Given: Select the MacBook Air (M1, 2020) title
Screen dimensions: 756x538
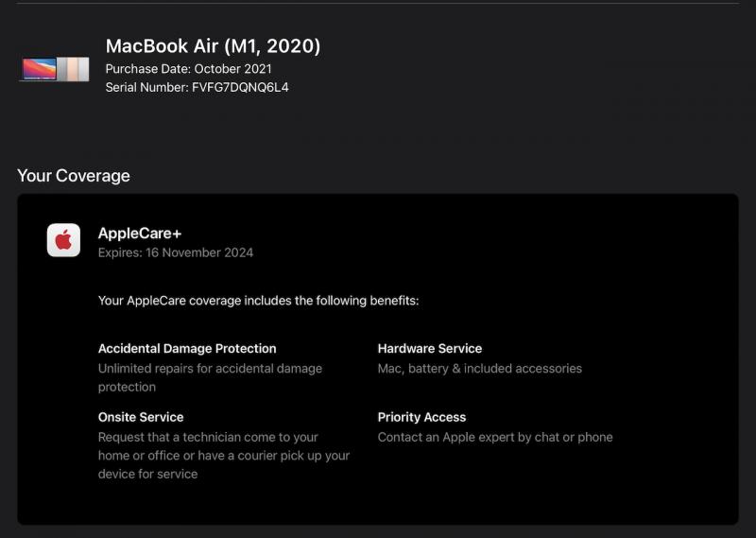Looking at the screenshot, I should (213, 45).
